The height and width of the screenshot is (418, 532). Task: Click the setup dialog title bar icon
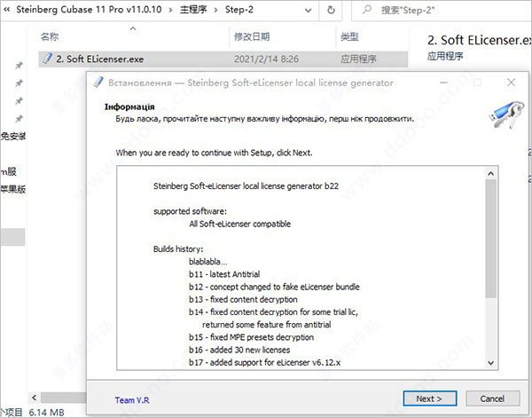point(99,83)
